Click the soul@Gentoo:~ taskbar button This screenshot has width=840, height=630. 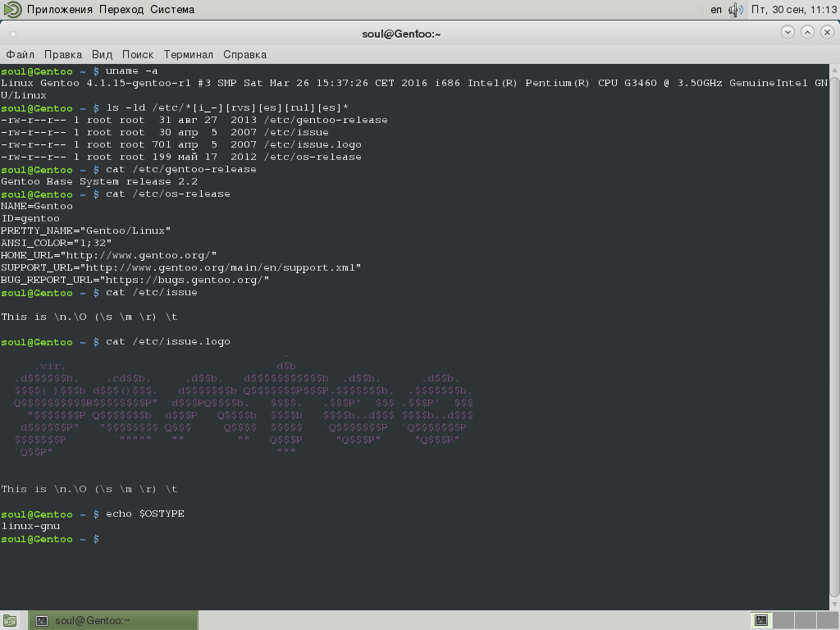click(113, 620)
